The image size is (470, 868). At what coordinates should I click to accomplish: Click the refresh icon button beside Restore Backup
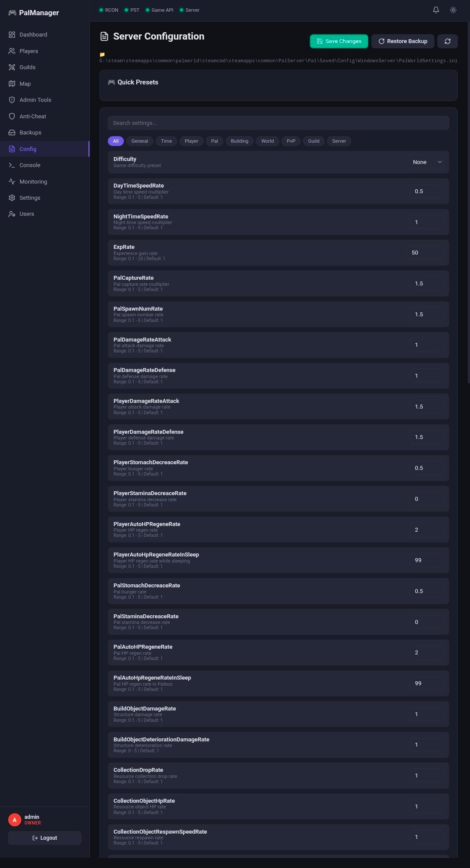[447, 41]
